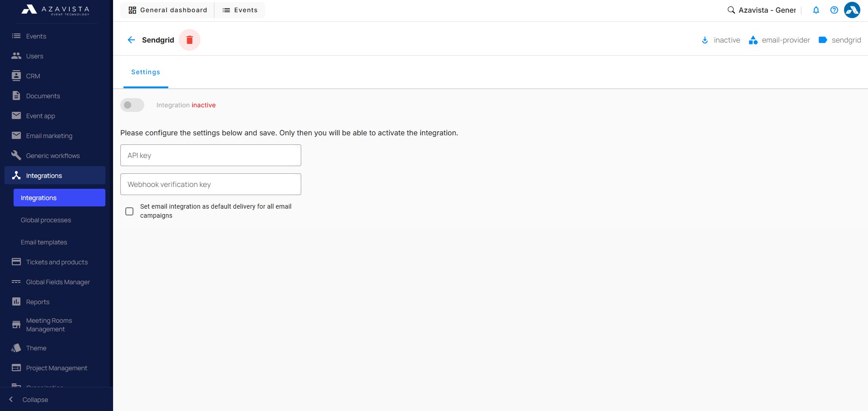The width and height of the screenshot is (868, 411).
Task: Click the search magnifier icon
Action: pyautogui.click(x=731, y=10)
